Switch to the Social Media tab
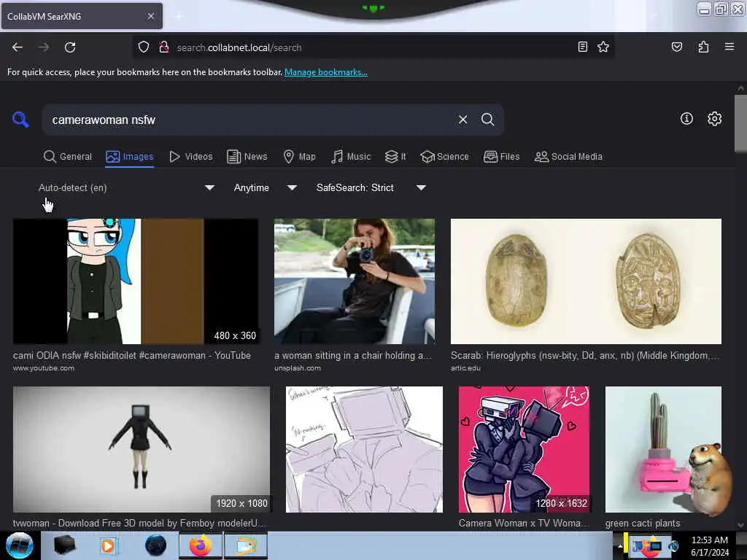Viewport: 747px width, 560px height. pos(568,157)
